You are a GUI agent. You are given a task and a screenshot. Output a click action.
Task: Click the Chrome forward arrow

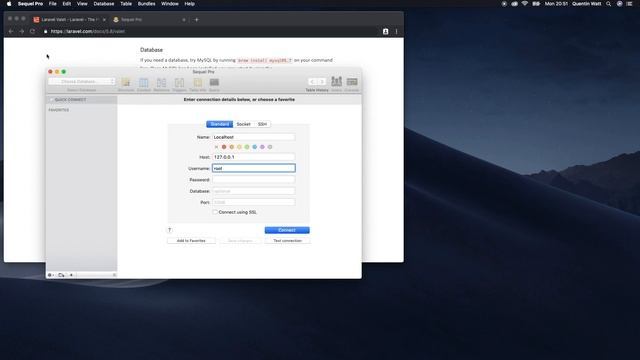pos(22,31)
